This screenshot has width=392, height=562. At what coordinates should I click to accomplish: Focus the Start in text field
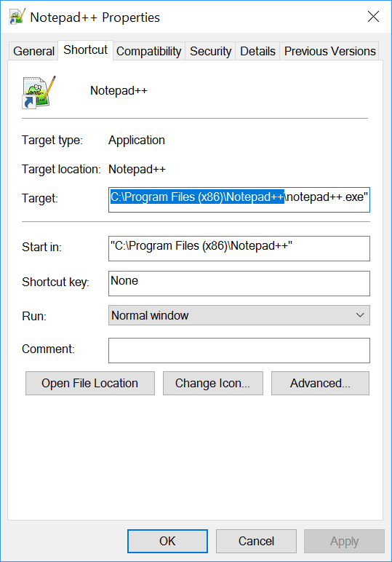tap(239, 248)
